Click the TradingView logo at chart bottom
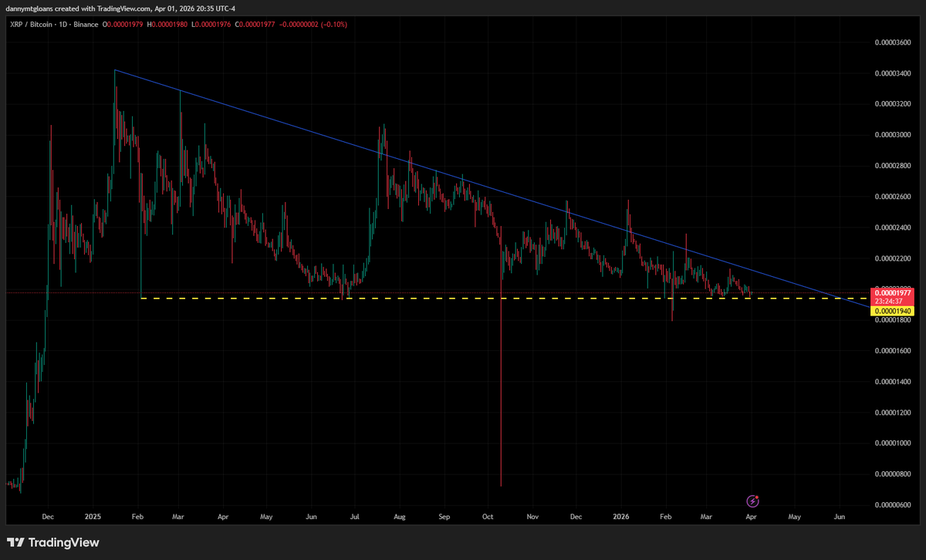The width and height of the screenshot is (926, 560). click(x=53, y=542)
